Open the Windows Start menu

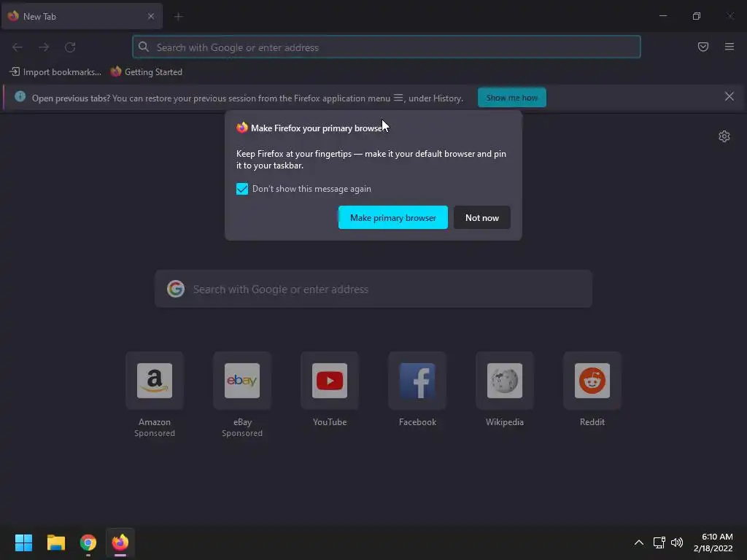tap(23, 542)
